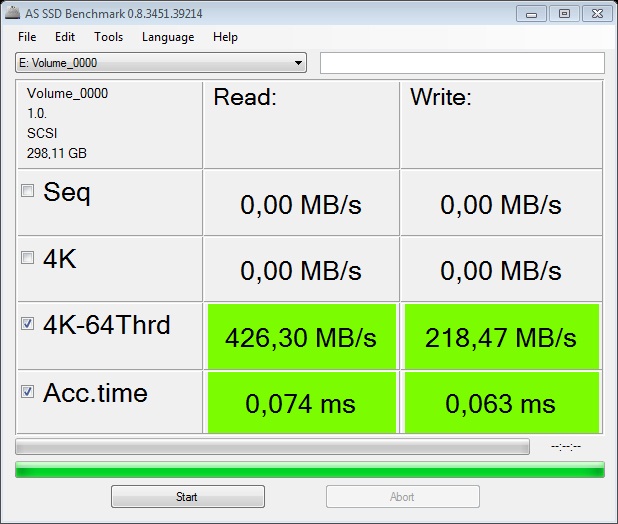Image resolution: width=618 pixels, height=524 pixels.
Task: Click the 4K write 0,00 MB/s value
Action: [x=501, y=271]
